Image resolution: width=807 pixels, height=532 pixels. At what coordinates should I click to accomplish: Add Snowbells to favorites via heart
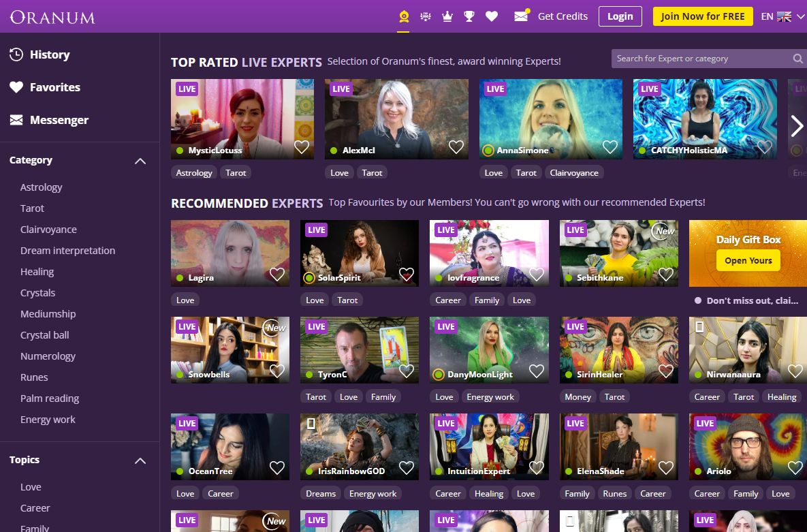tap(277, 371)
